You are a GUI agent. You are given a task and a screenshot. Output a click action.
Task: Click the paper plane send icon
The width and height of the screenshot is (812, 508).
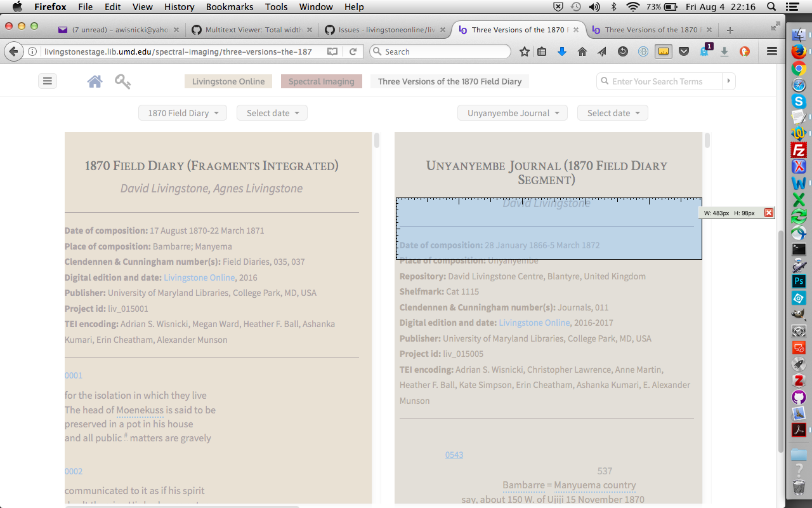click(602, 52)
